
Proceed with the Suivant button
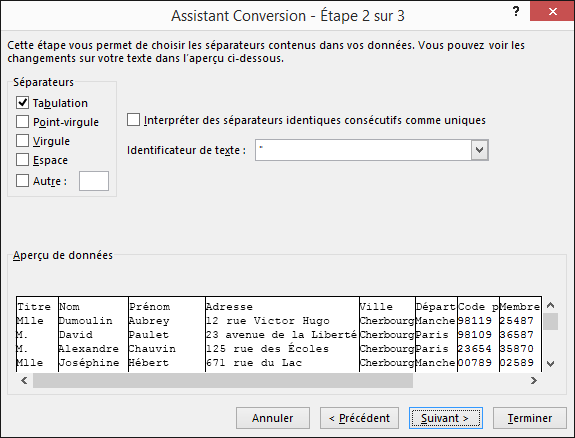pyautogui.click(x=446, y=418)
